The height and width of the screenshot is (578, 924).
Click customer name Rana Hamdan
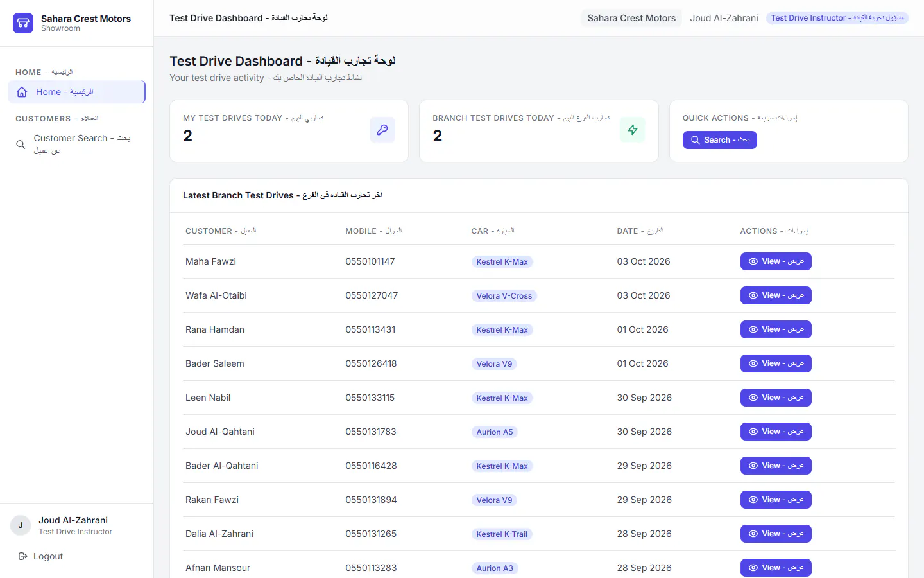pos(215,329)
